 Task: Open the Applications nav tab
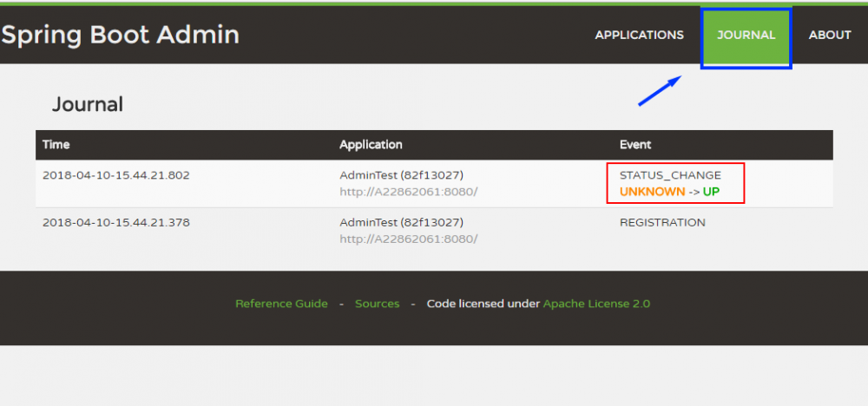[639, 35]
